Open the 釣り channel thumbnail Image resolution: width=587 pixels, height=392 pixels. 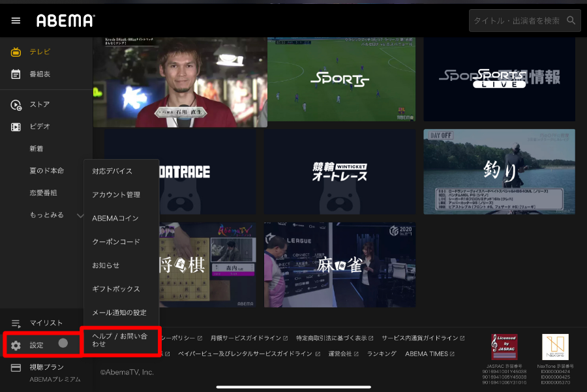(x=500, y=172)
